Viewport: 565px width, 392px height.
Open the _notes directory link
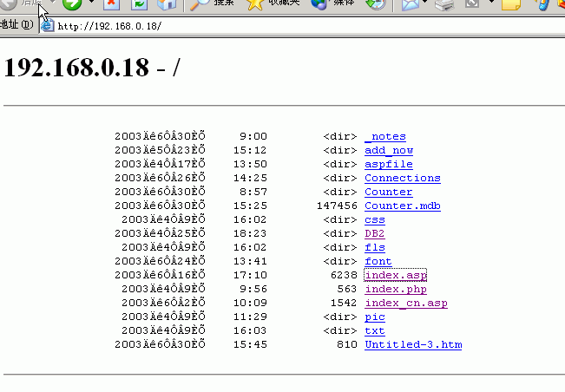pos(384,136)
